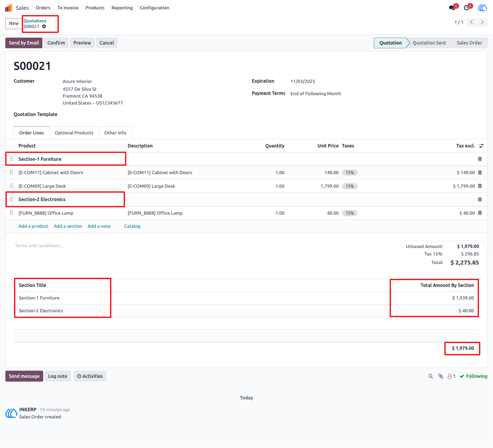Open the activities clock icon
493x448 pixels.
pyautogui.click(x=467, y=8)
